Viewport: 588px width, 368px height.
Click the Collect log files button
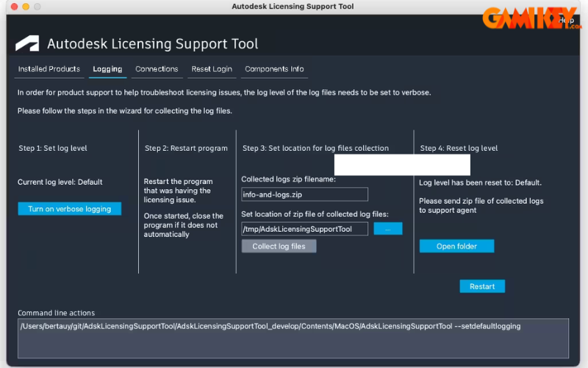coord(279,247)
